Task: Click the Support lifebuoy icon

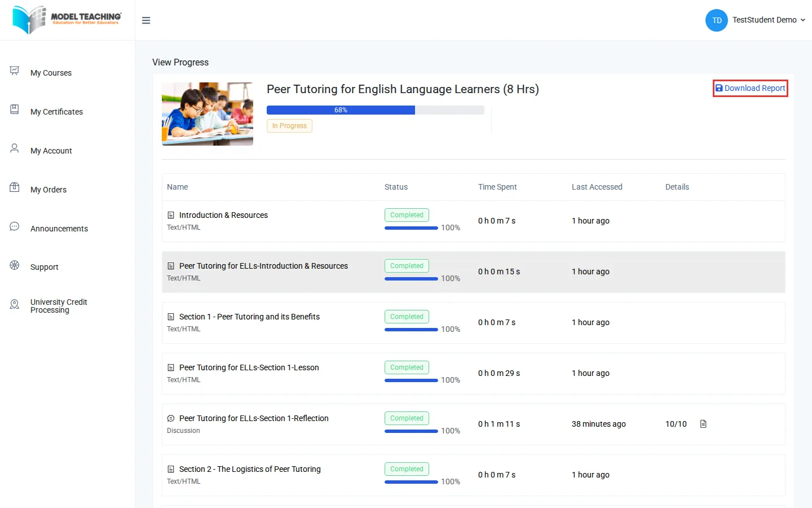Action: pyautogui.click(x=15, y=265)
